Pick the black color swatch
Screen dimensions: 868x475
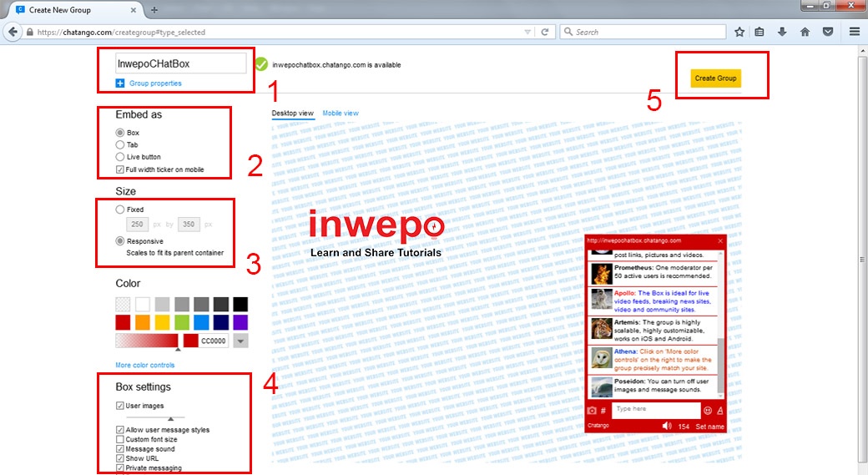240,304
